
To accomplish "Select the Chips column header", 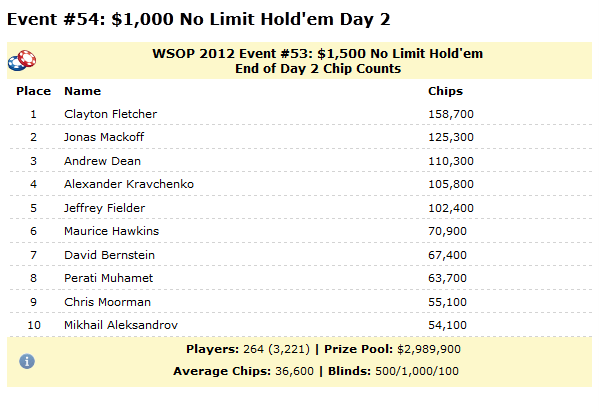I will click(445, 91).
